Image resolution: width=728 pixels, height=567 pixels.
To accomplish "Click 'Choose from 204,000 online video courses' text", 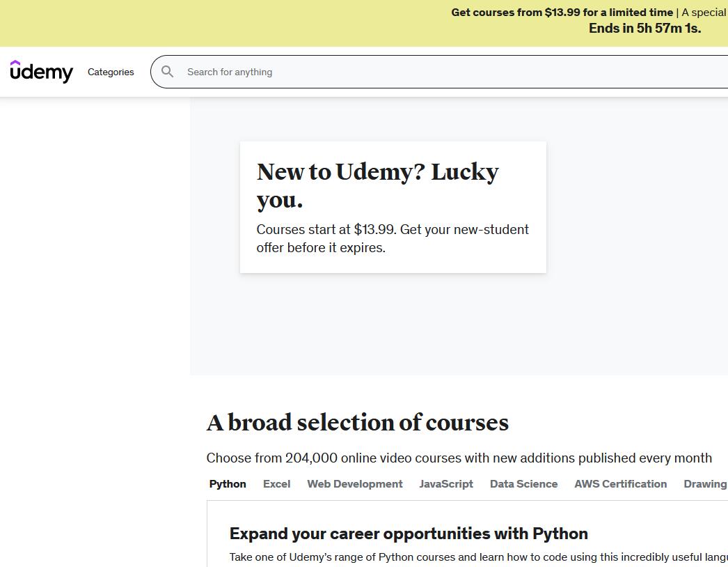I will click(459, 458).
